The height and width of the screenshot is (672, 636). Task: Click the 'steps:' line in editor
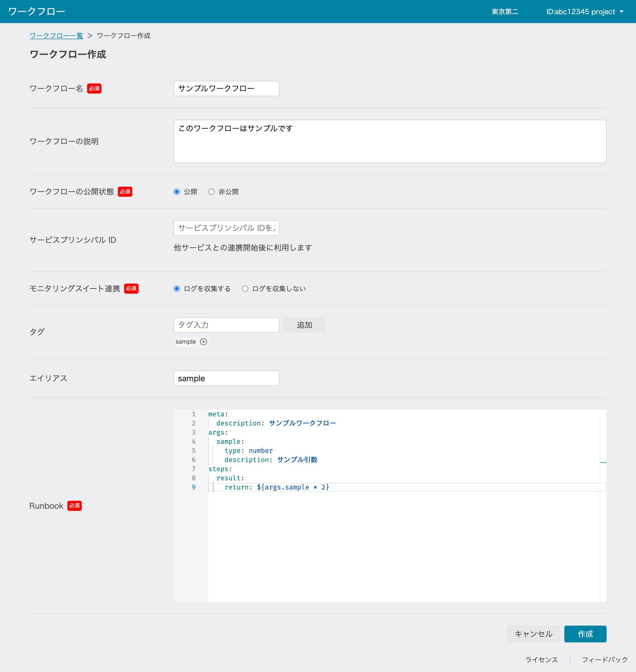click(x=220, y=469)
